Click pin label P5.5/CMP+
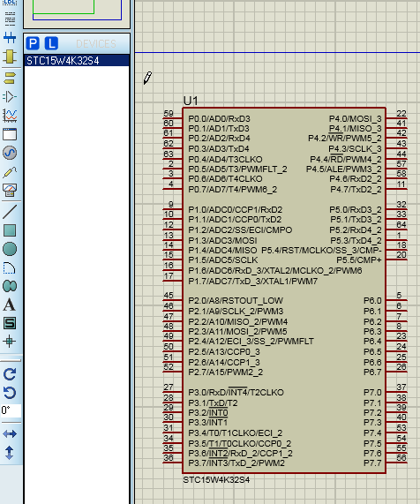The width and height of the screenshot is (420, 504). pyautogui.click(x=359, y=260)
